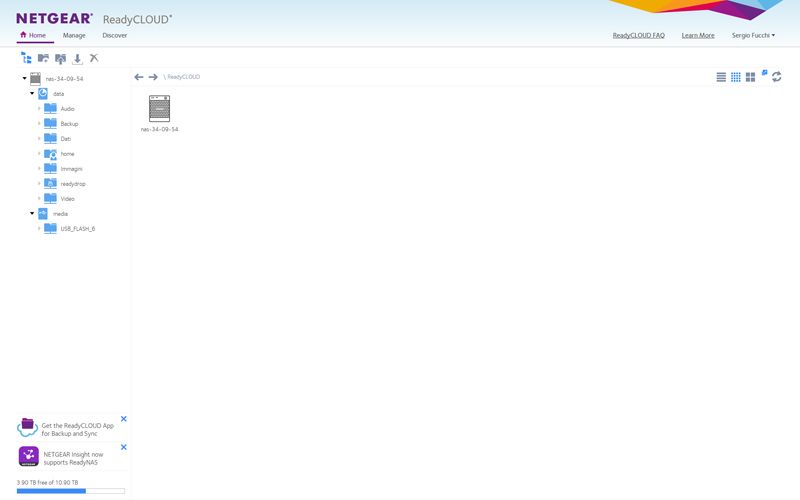Click the data volume icon
Screen dimensions: 800x500
43,94
